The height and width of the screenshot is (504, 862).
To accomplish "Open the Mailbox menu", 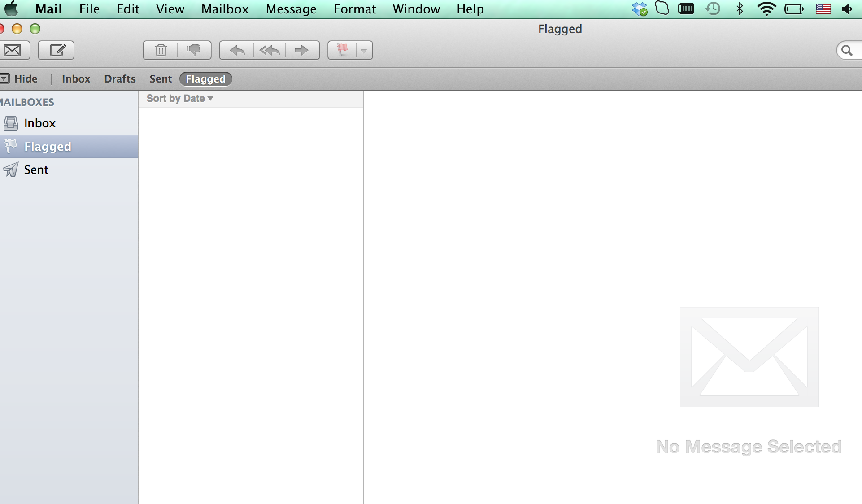I will tap(225, 9).
